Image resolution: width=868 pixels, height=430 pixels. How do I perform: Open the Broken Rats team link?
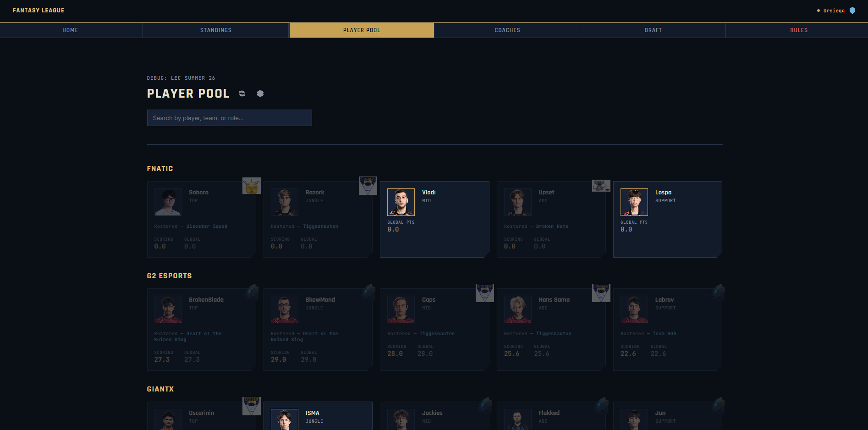(x=552, y=226)
